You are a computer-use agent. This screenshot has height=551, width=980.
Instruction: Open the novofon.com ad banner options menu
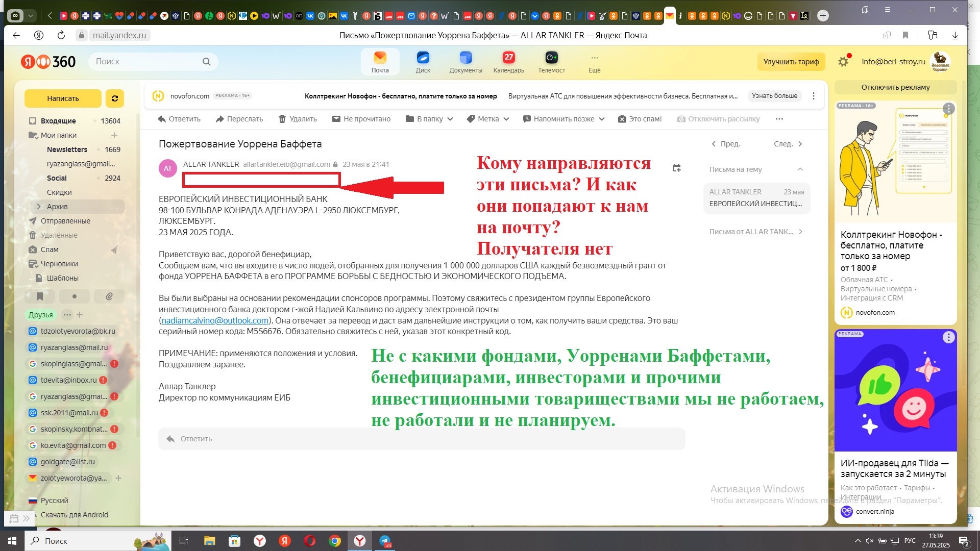[x=814, y=96]
